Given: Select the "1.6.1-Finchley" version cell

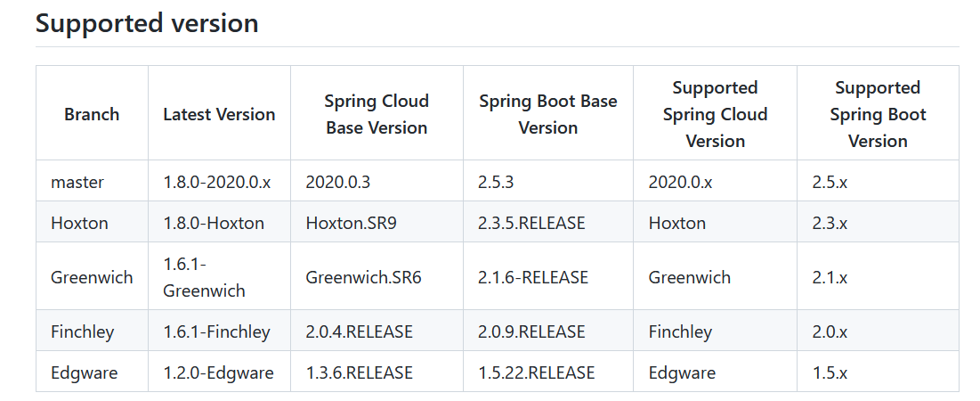Looking at the screenshot, I should 216,331.
